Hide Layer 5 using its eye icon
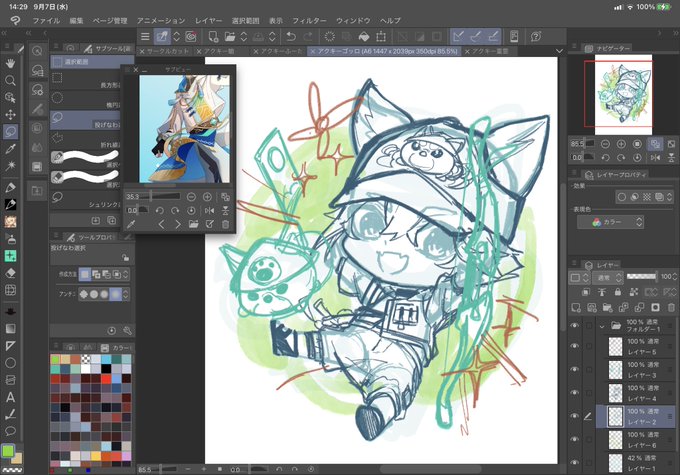 [x=575, y=346]
